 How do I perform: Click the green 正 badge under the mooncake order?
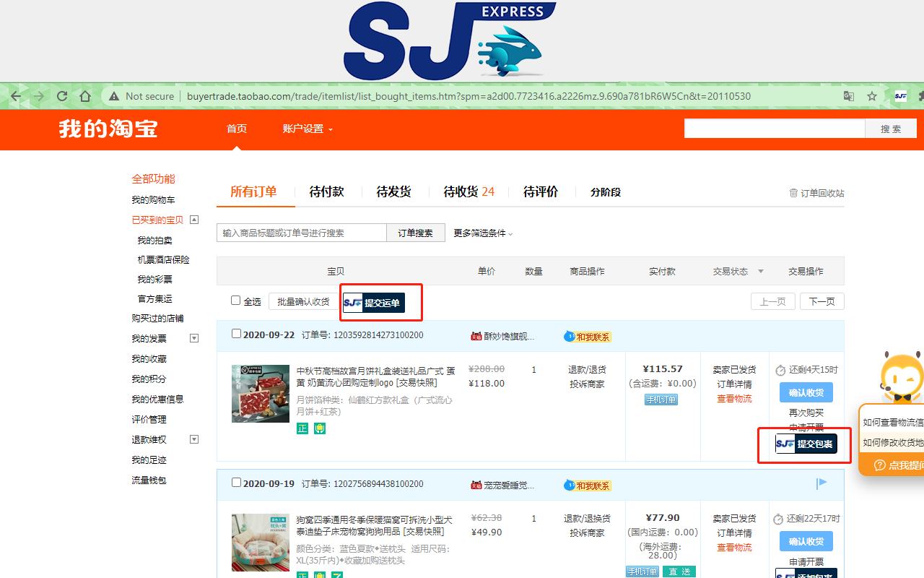[x=302, y=428]
